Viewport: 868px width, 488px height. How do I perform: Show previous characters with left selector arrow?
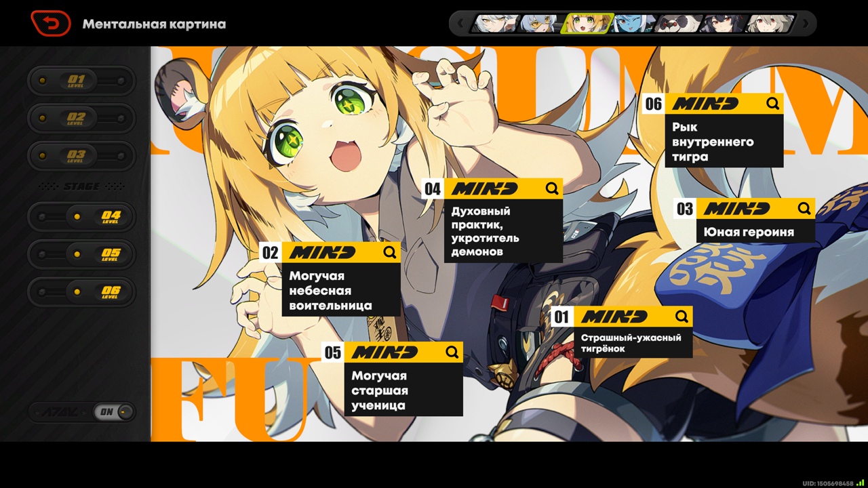tap(461, 24)
